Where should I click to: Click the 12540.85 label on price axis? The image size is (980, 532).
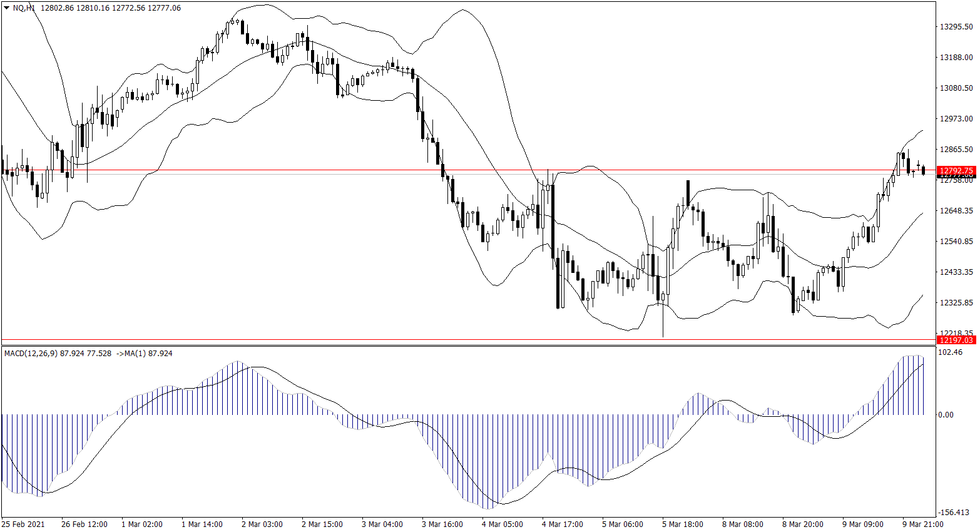[x=956, y=242]
